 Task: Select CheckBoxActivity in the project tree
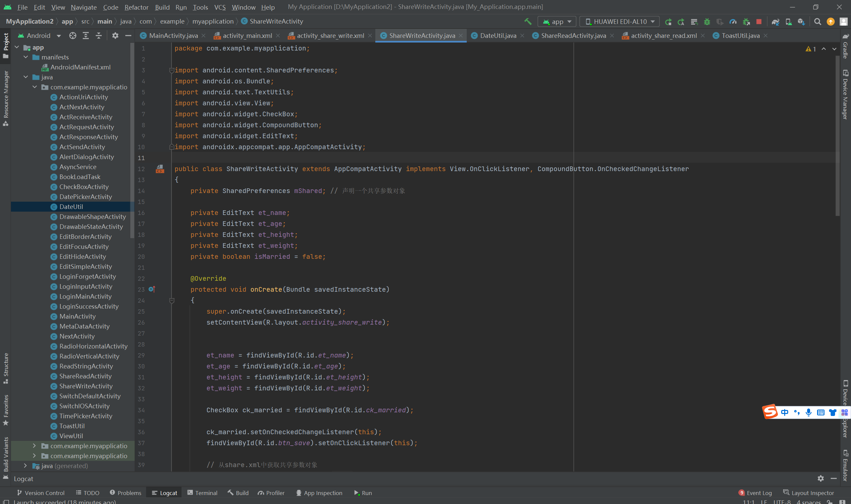coord(84,187)
